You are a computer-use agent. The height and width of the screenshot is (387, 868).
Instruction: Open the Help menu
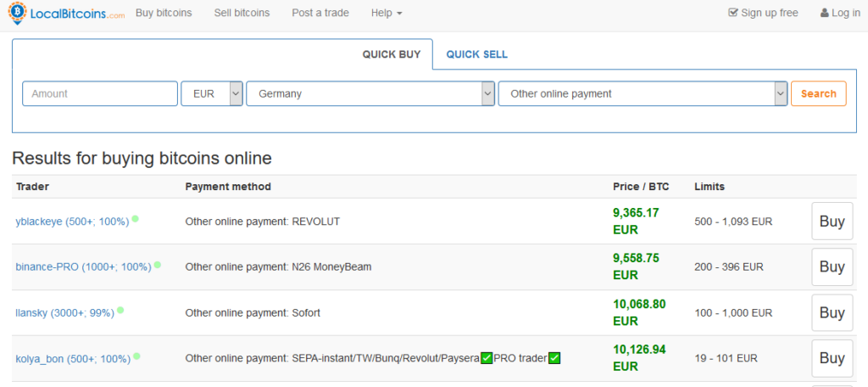387,13
